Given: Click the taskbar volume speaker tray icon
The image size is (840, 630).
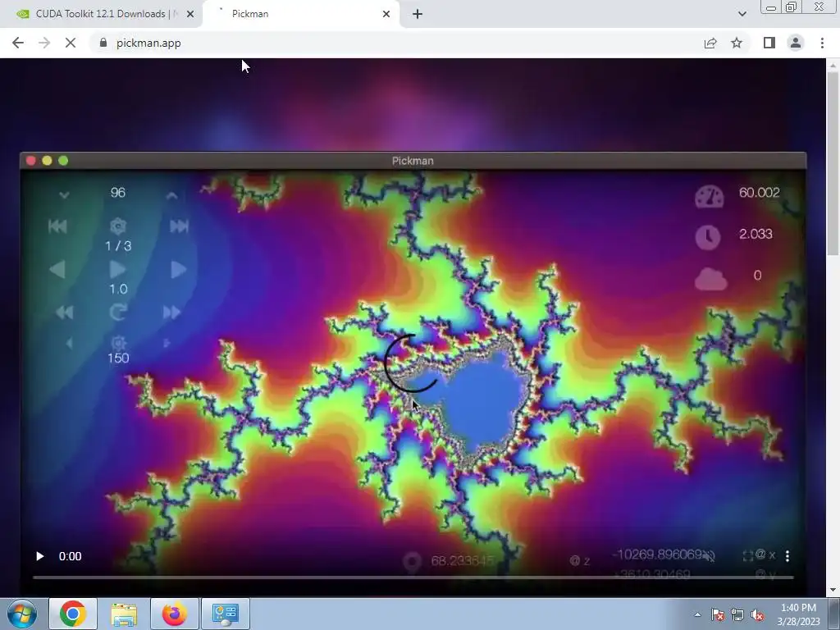Looking at the screenshot, I should [x=757, y=615].
